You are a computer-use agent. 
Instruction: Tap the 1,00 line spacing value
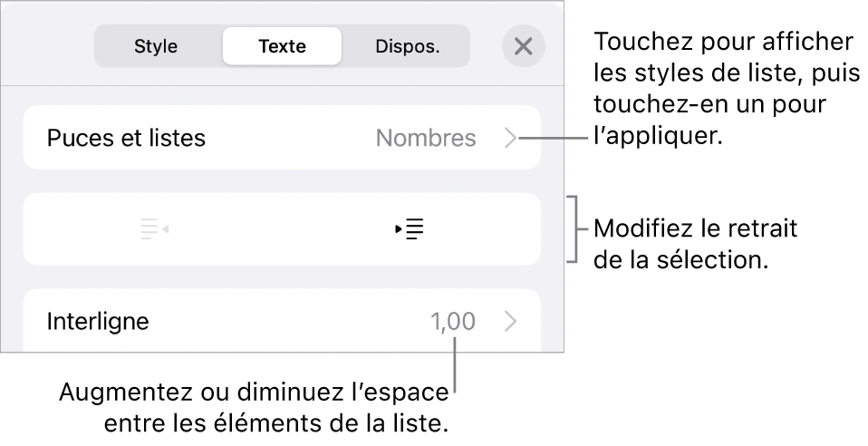tap(451, 321)
